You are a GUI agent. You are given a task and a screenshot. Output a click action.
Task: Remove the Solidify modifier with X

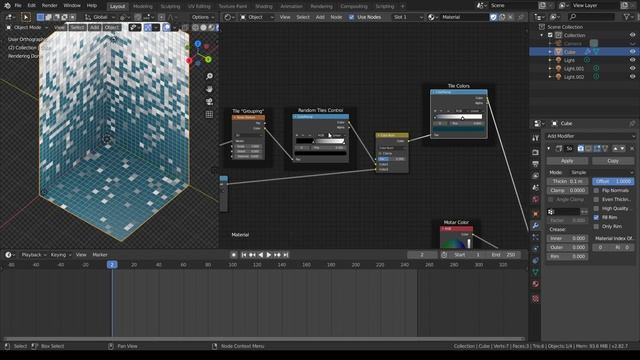click(632, 149)
